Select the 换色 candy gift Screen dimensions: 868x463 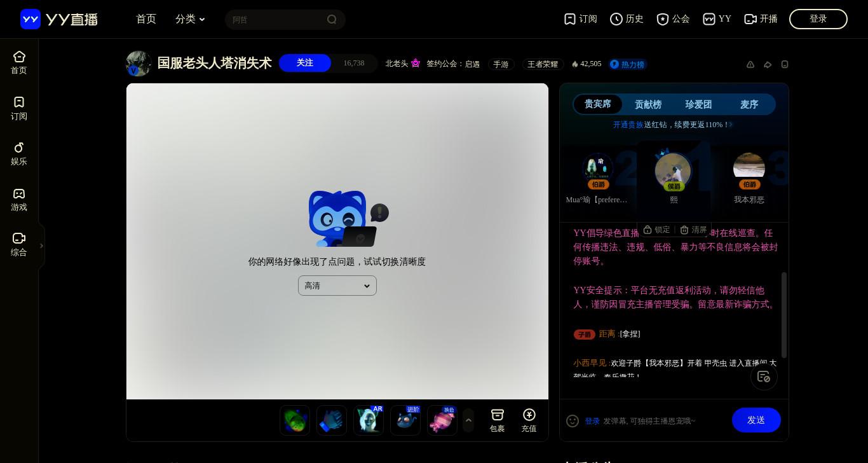click(x=442, y=420)
